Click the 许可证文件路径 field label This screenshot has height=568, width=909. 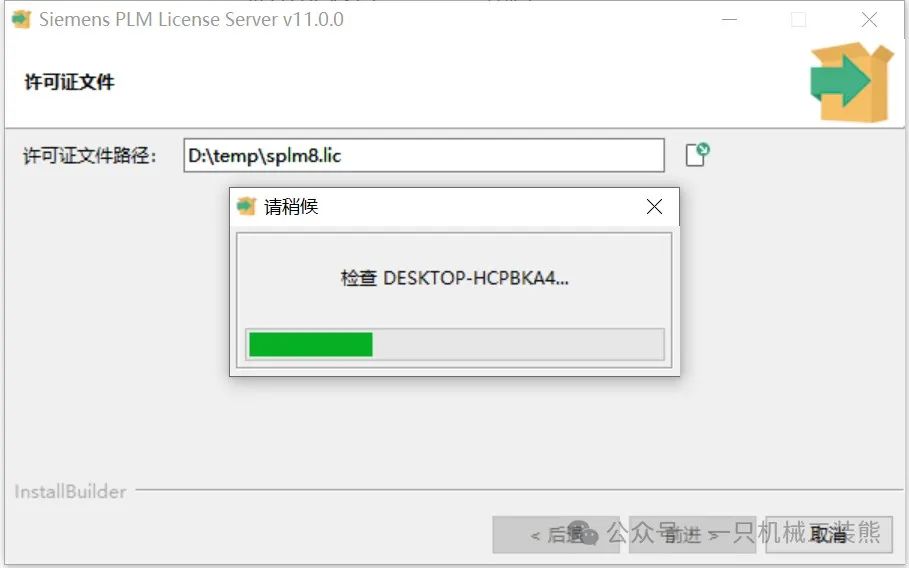point(89,156)
